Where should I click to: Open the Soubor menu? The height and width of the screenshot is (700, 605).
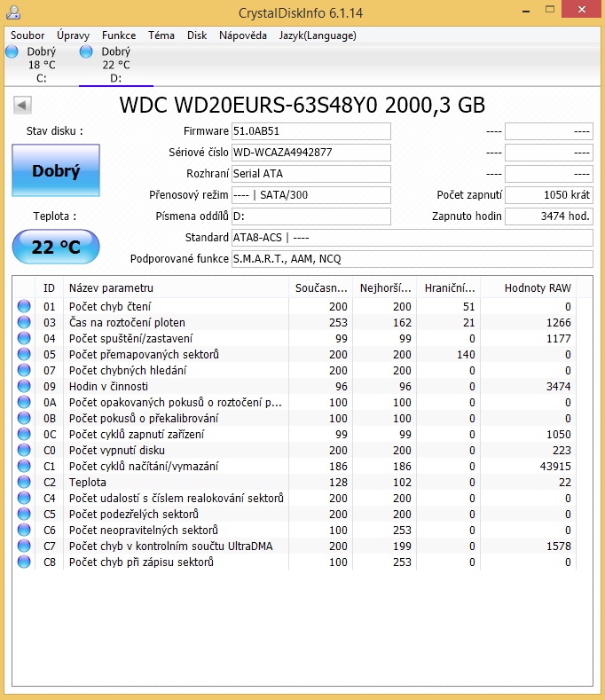click(27, 35)
